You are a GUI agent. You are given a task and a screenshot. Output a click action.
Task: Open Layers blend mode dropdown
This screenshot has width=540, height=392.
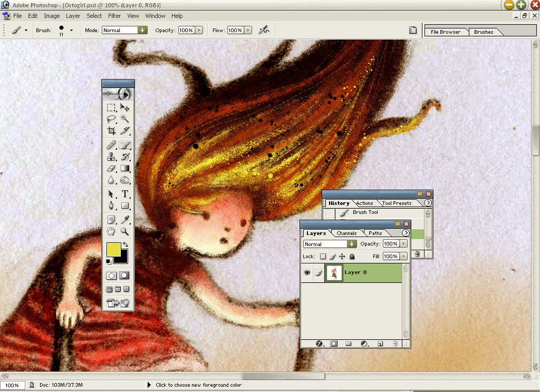pos(352,244)
